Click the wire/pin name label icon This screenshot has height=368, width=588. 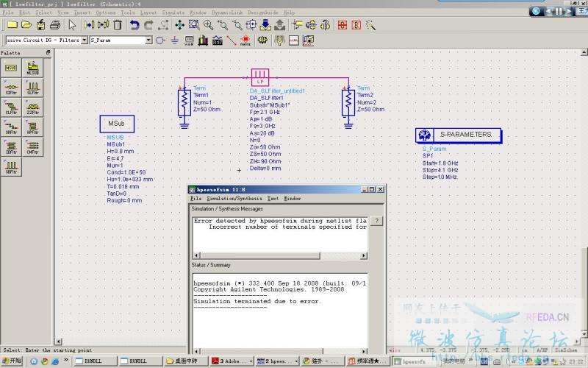245,40
